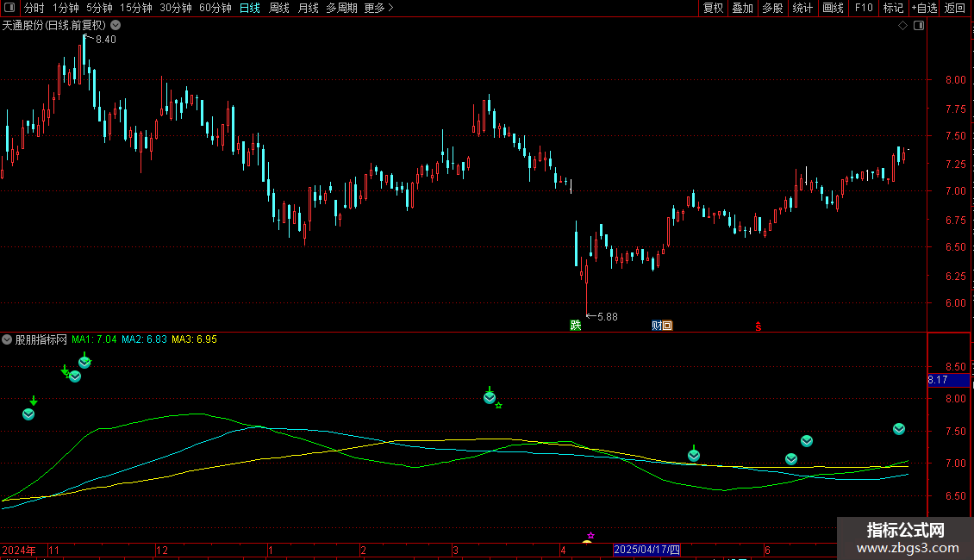Click the MA1: 7.04 indicator value
The image size is (974, 560).
tap(94, 339)
